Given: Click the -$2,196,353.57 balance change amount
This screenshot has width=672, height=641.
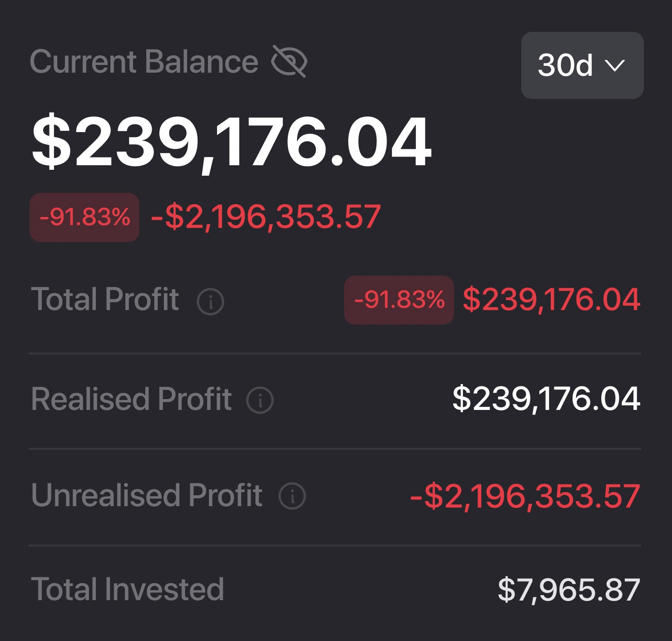Looking at the screenshot, I should (x=266, y=217).
